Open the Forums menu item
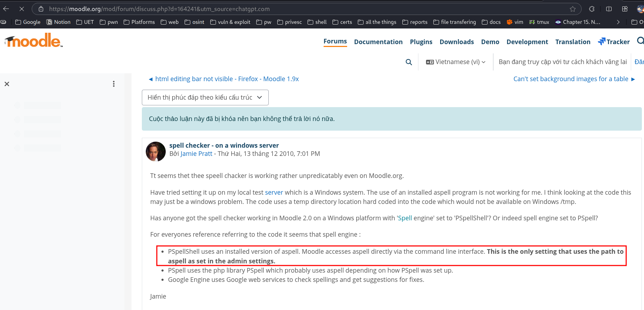Image resolution: width=644 pixels, height=310 pixels. point(335,41)
